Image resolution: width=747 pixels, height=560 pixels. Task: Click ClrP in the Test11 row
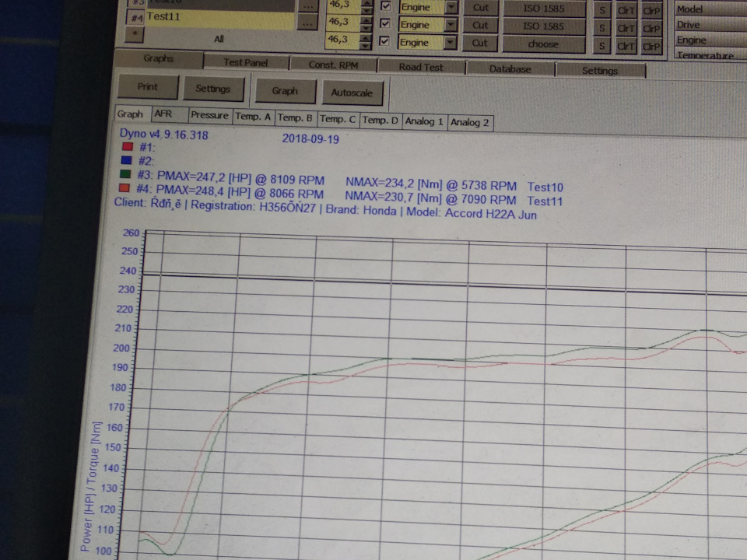[x=651, y=29]
